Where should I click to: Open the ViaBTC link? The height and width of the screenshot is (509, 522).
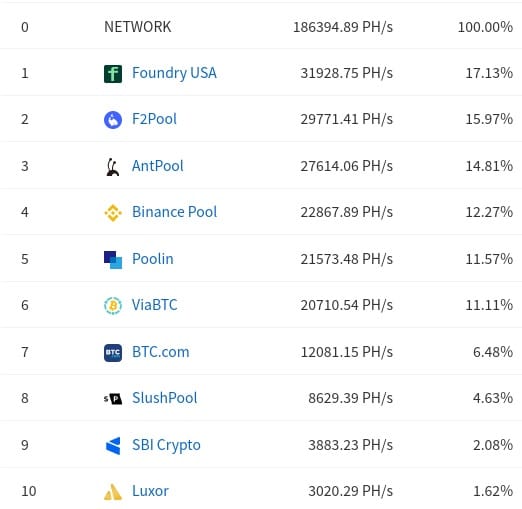154,305
